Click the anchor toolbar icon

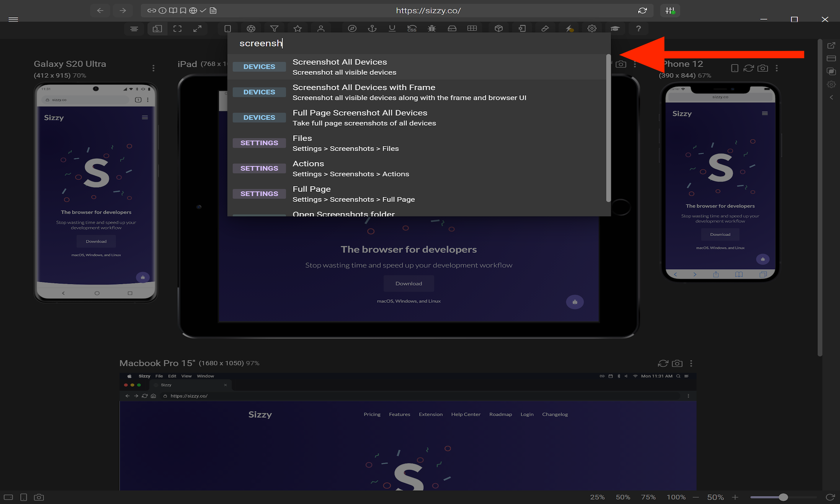(x=372, y=29)
